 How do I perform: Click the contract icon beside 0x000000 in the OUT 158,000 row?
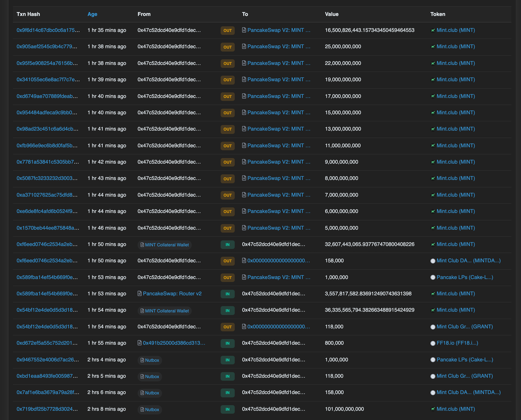tap(244, 261)
